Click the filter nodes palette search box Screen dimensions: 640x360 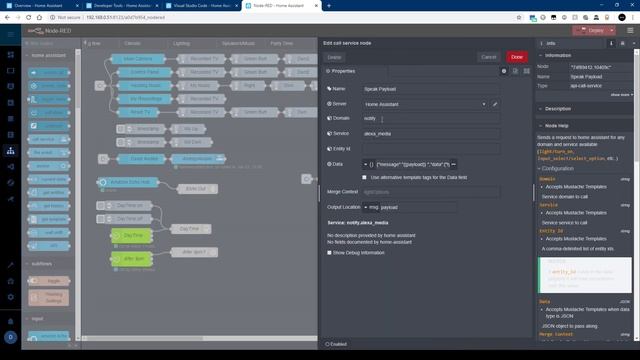point(51,43)
